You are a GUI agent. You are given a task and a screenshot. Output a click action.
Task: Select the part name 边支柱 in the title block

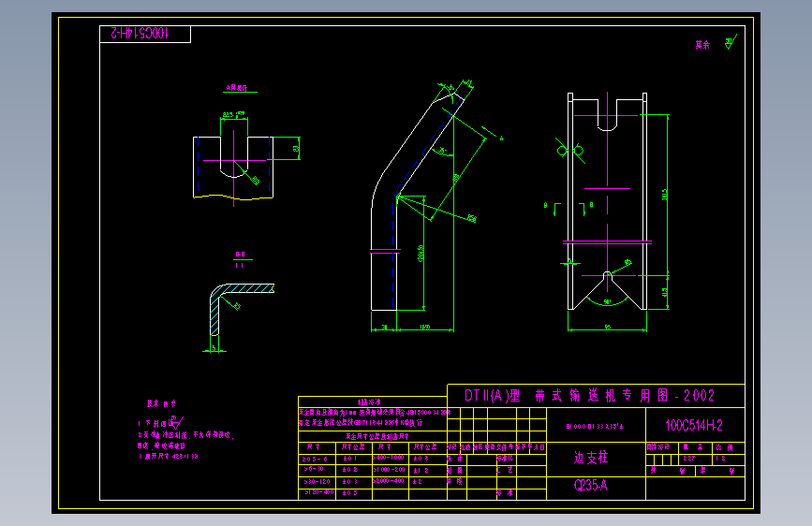591,457
